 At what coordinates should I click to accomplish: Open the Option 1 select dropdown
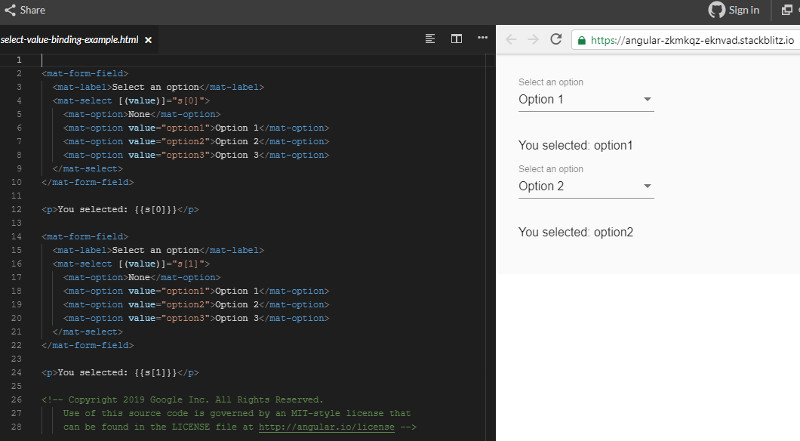[586, 100]
